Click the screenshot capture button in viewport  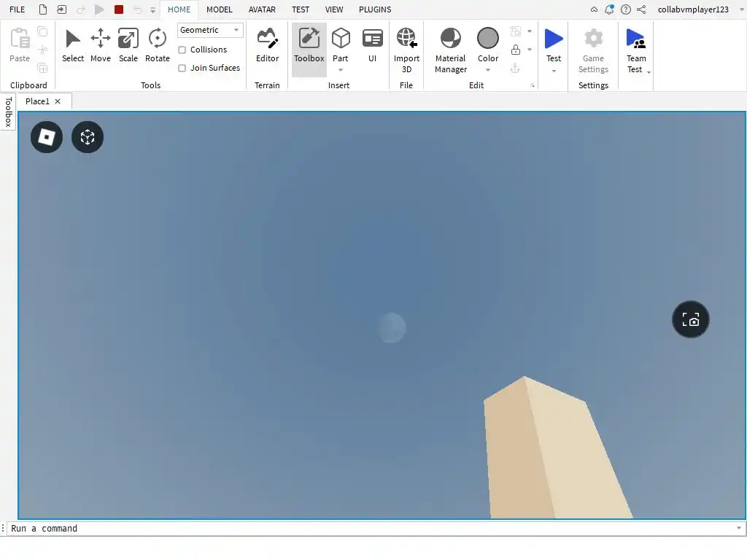click(x=691, y=319)
